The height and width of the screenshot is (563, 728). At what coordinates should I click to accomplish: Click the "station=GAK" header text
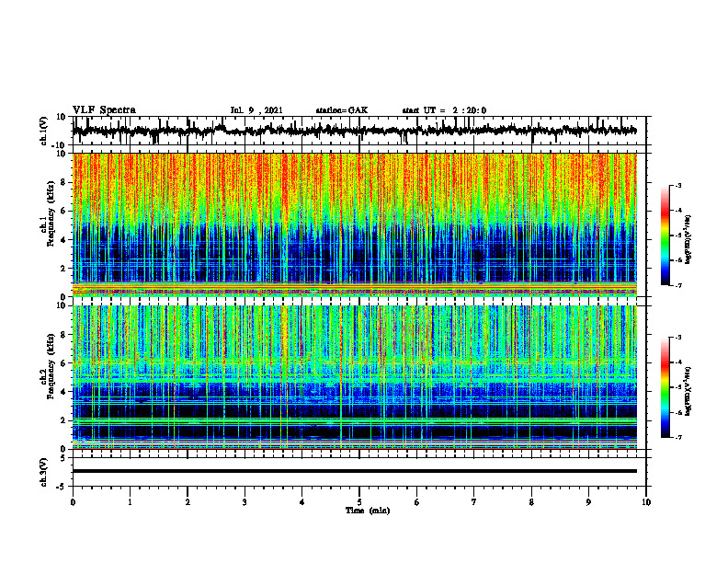pos(342,110)
